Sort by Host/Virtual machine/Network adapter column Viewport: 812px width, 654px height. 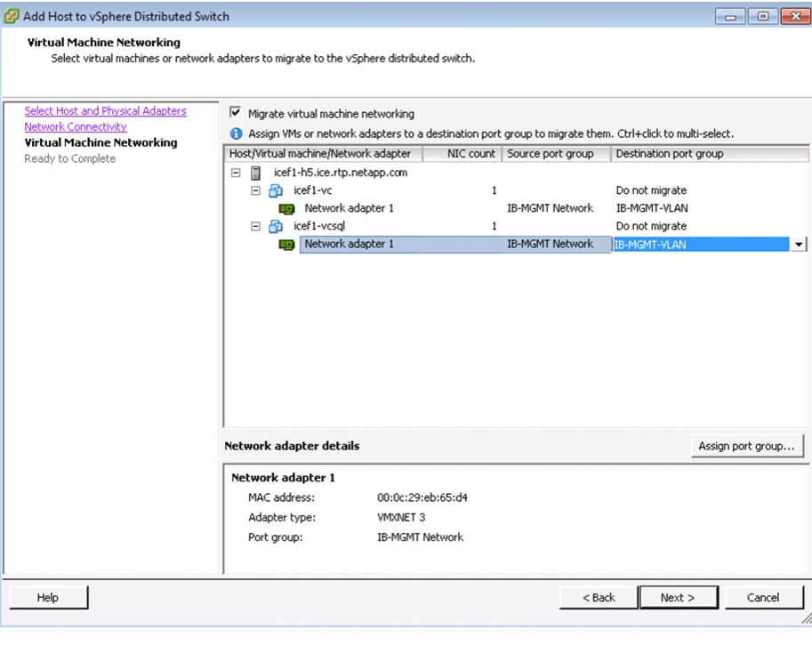point(323,154)
